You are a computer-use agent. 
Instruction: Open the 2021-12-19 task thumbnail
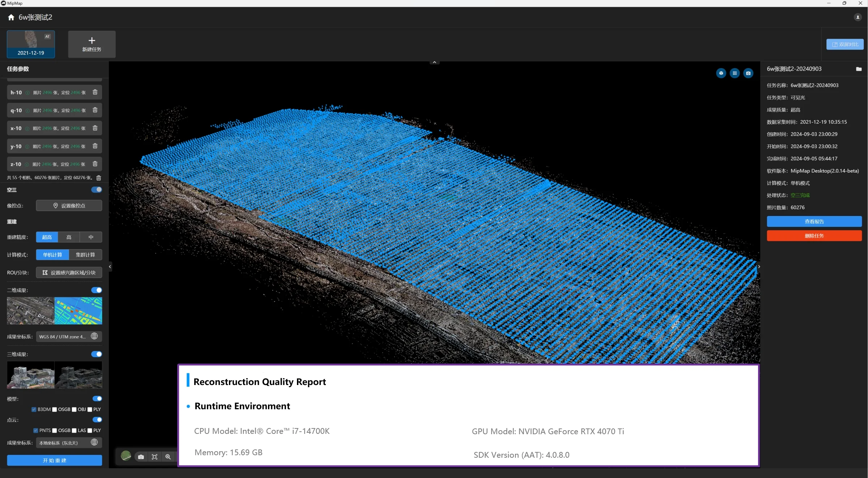pos(31,44)
